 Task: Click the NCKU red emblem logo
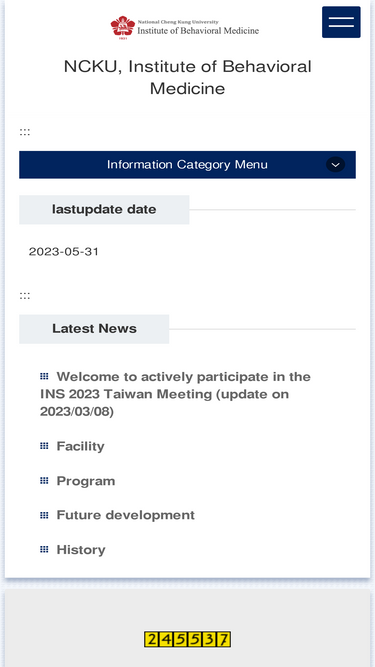pyautogui.click(x=123, y=28)
